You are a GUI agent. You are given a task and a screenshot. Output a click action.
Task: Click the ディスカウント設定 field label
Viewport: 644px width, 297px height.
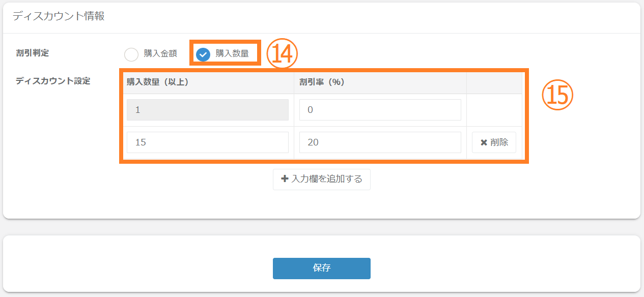pyautogui.click(x=53, y=81)
